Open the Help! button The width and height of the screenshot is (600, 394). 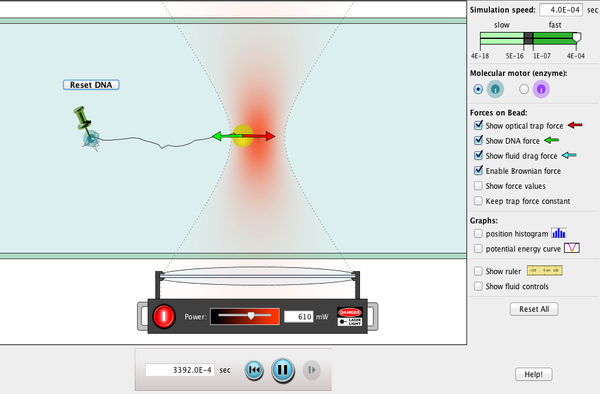click(x=533, y=374)
